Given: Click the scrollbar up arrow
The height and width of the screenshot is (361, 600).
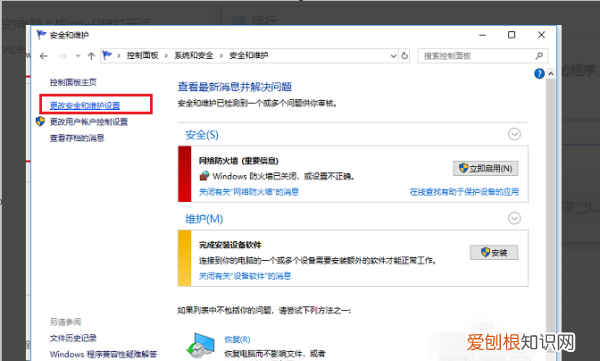Looking at the screenshot, I should (551, 74).
